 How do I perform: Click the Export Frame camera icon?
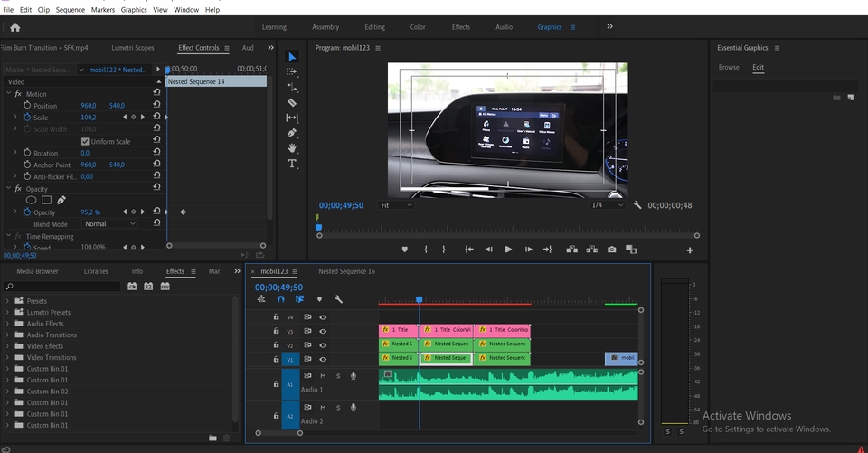(x=612, y=250)
